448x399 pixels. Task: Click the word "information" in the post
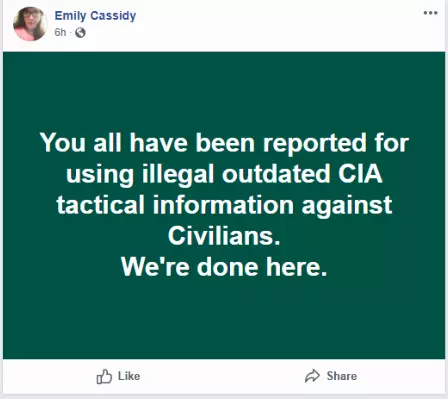coord(223,205)
